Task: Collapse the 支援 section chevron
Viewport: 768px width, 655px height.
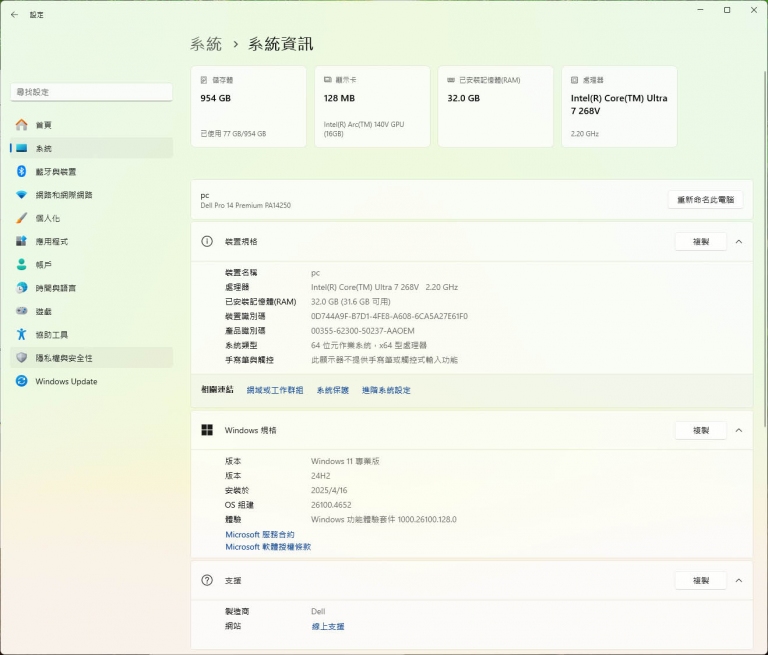Action: pos(739,581)
